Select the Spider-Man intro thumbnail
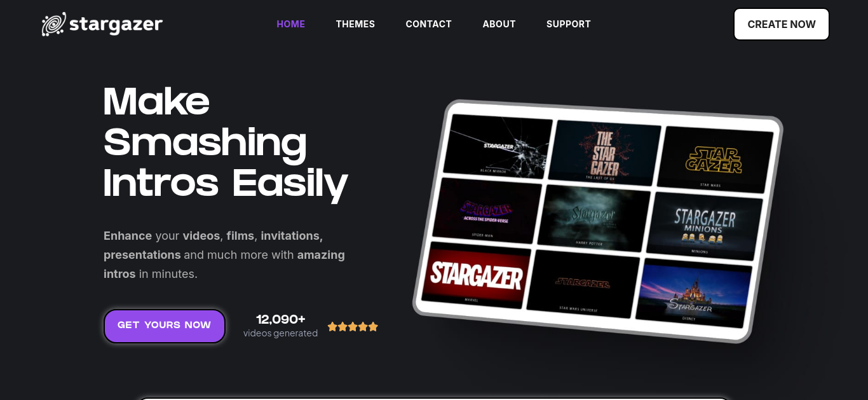 click(x=487, y=209)
